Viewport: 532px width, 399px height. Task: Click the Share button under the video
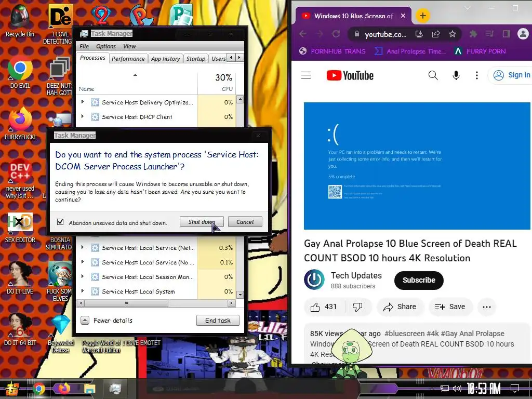(400, 307)
